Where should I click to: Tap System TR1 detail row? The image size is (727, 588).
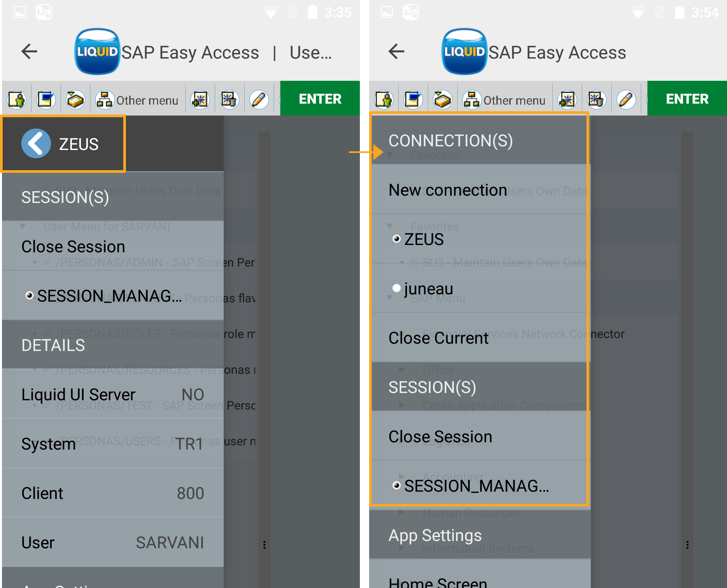[113, 444]
